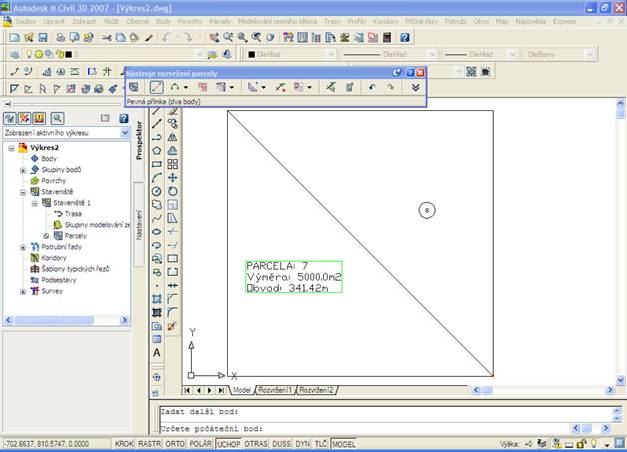Image resolution: width=627 pixels, height=452 pixels.
Task: Select Parcely in the Prospector tree
Action: coord(76,236)
